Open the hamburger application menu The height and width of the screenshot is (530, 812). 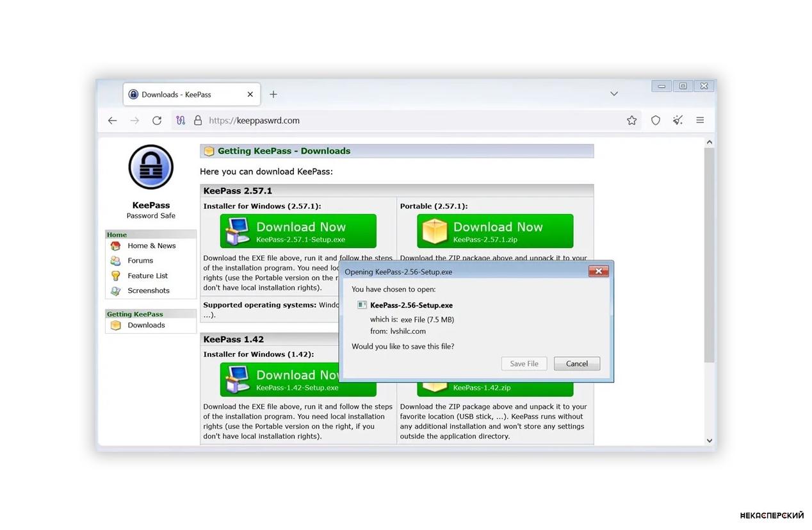700,120
